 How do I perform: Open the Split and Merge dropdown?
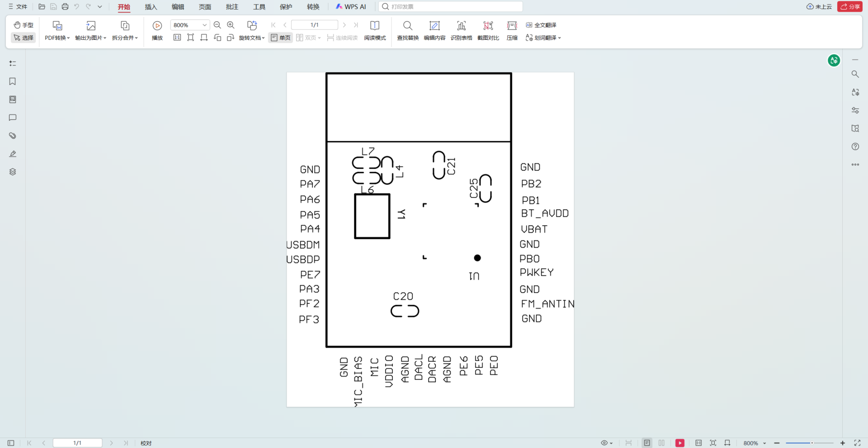pyautogui.click(x=125, y=38)
